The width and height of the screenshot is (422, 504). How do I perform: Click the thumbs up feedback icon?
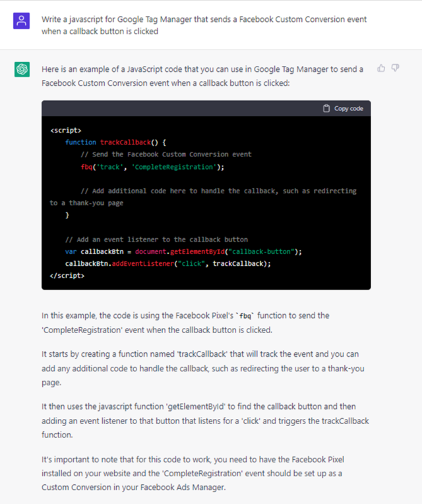click(x=381, y=68)
